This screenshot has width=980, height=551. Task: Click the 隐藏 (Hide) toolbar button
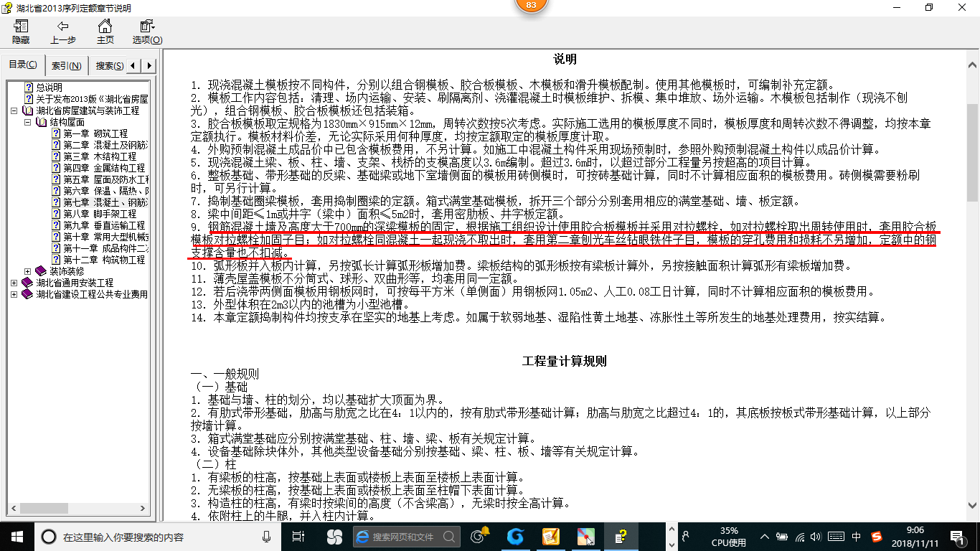click(21, 32)
